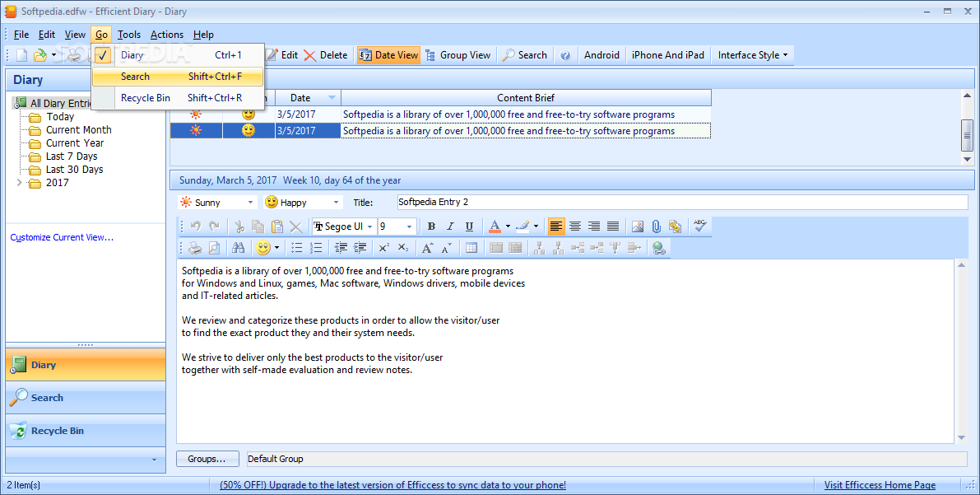Click the Redo icon in editor toolbar

(215, 226)
